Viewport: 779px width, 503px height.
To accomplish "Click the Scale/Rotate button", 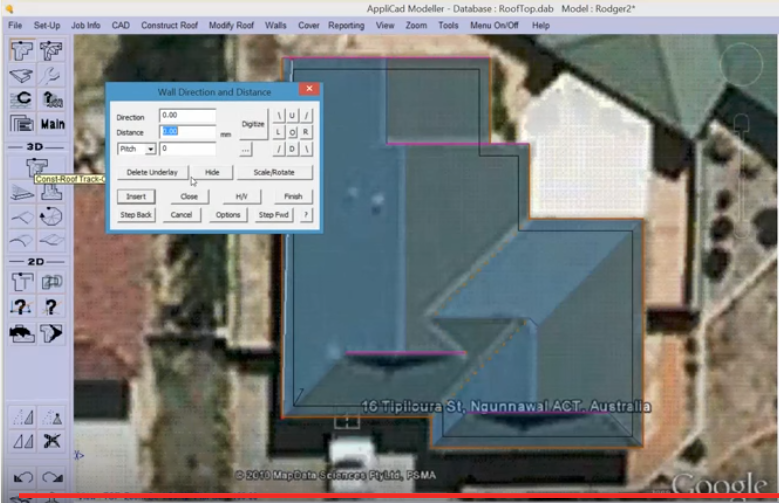I will pos(275,172).
